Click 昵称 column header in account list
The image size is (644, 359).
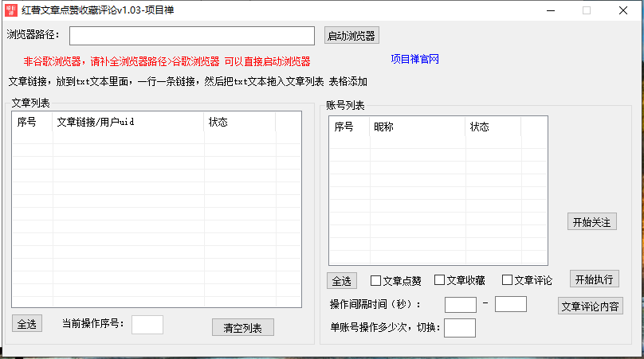click(x=416, y=127)
